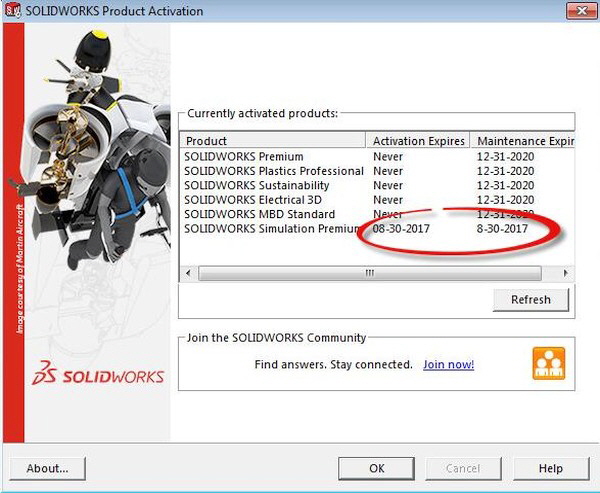Click the Product column header
This screenshot has width=600, height=493.
pos(273,140)
